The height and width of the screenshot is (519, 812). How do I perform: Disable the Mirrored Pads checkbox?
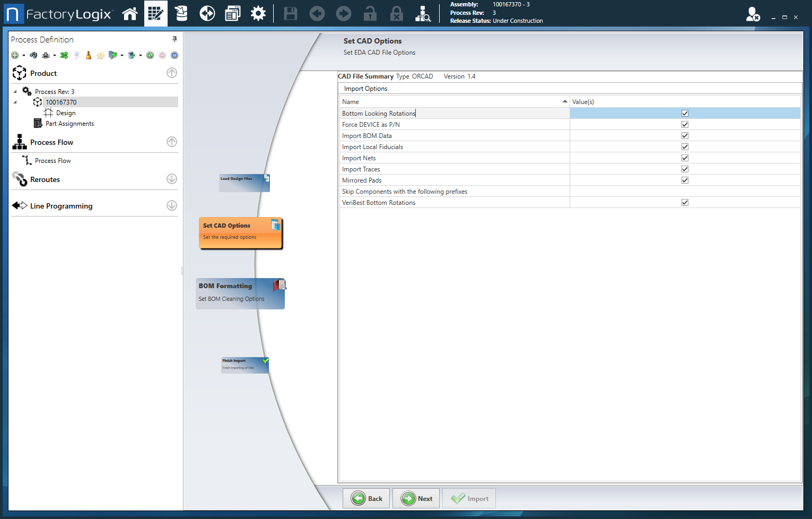[685, 180]
